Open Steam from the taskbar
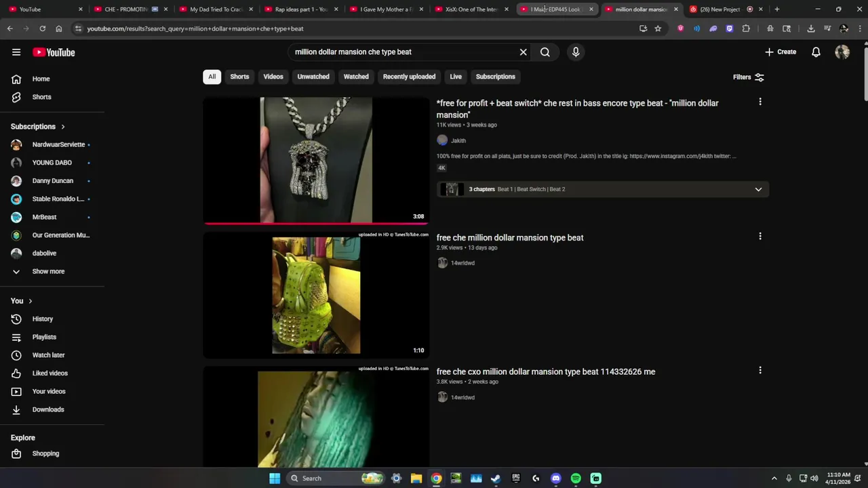 click(x=496, y=479)
